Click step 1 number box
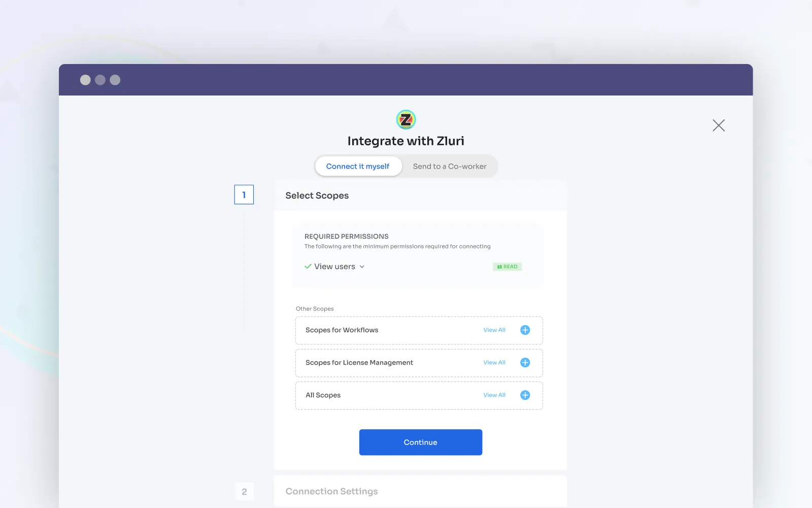The image size is (812, 508). click(x=244, y=195)
